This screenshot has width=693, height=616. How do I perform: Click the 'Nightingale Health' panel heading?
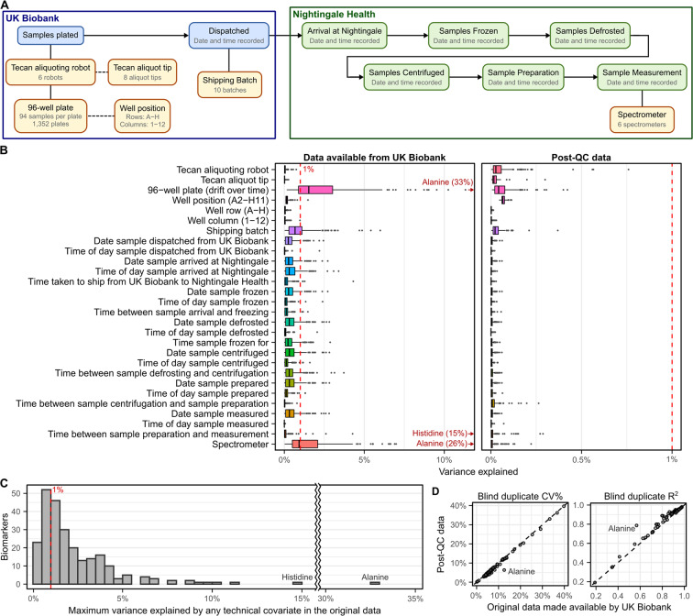tap(334, 14)
